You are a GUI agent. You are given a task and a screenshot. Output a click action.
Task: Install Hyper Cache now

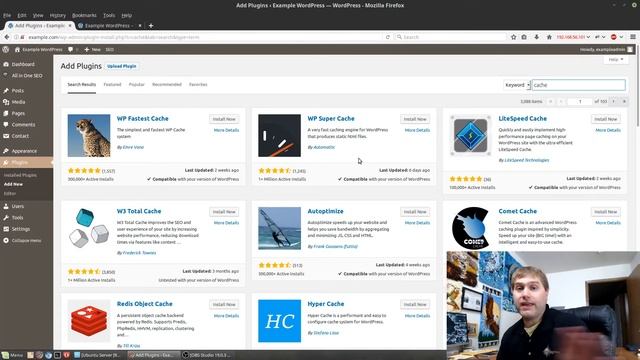click(415, 304)
